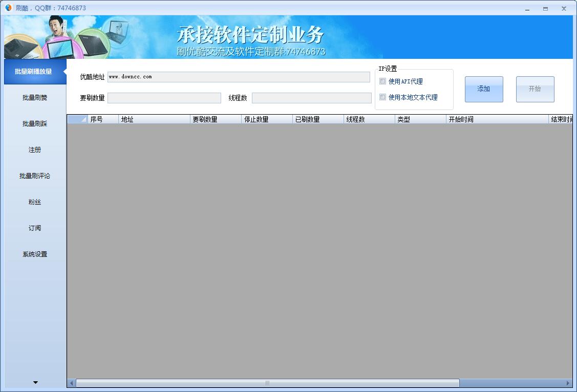Click the horizontal scrollbar below the table
The image size is (577, 392).
click(266, 382)
